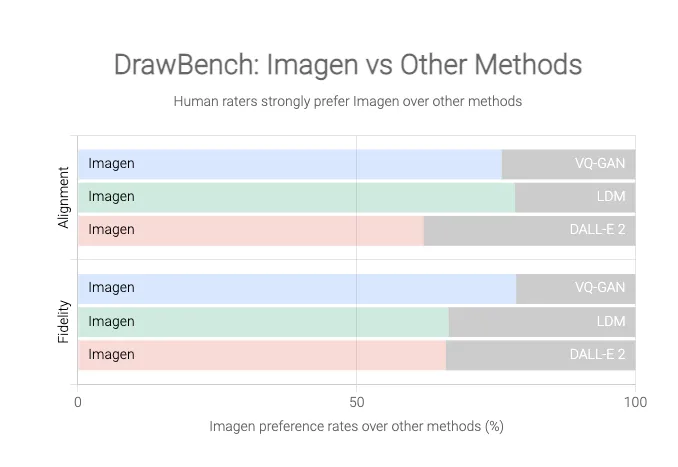Click the gray VQ-GAN bar under Fidelity

tap(575, 288)
